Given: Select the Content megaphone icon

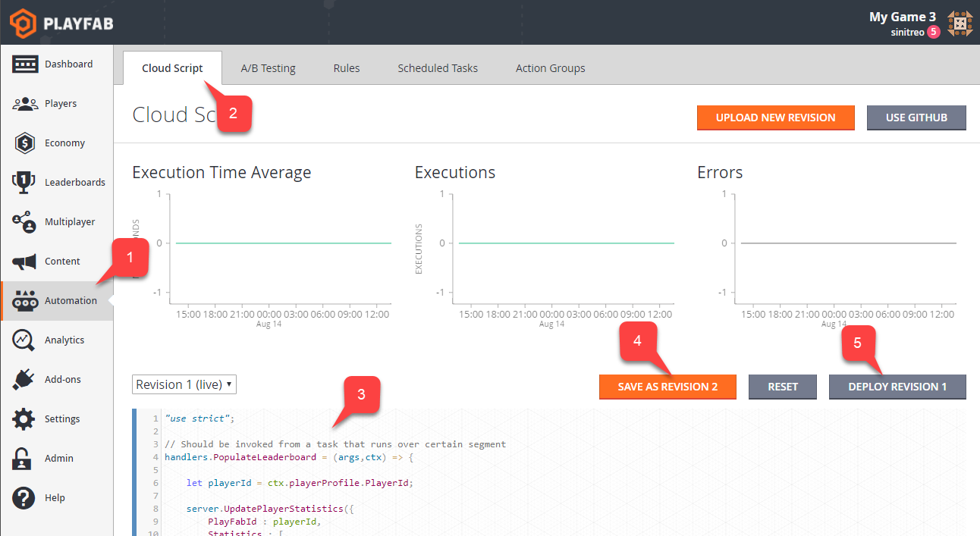Looking at the screenshot, I should tap(25, 261).
